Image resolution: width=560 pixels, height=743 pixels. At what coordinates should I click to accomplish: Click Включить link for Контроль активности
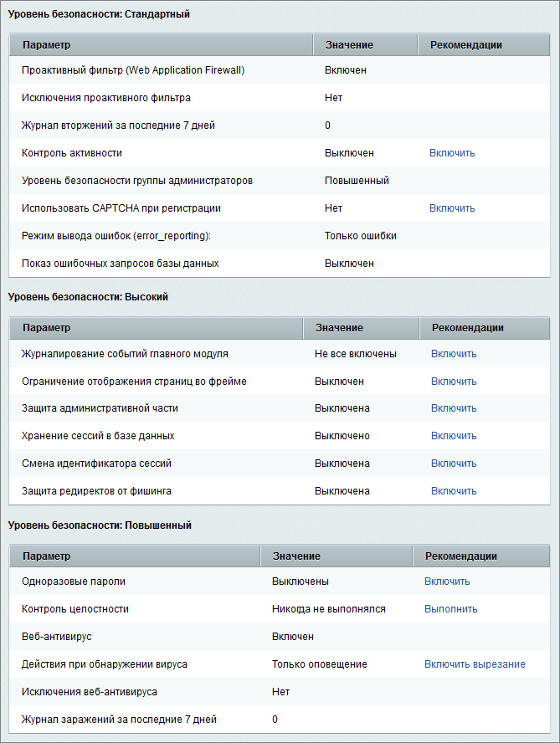(x=452, y=153)
